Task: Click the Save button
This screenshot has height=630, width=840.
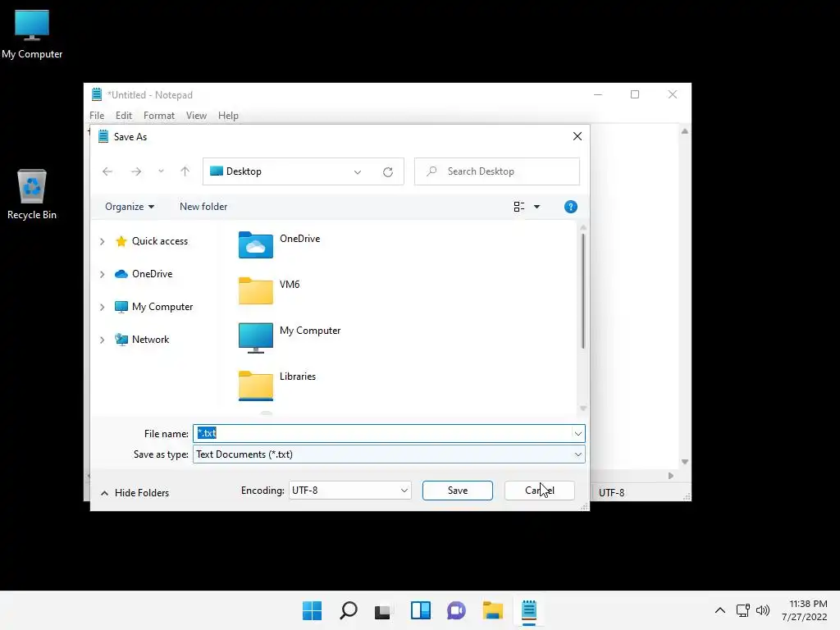Action: [x=458, y=491]
